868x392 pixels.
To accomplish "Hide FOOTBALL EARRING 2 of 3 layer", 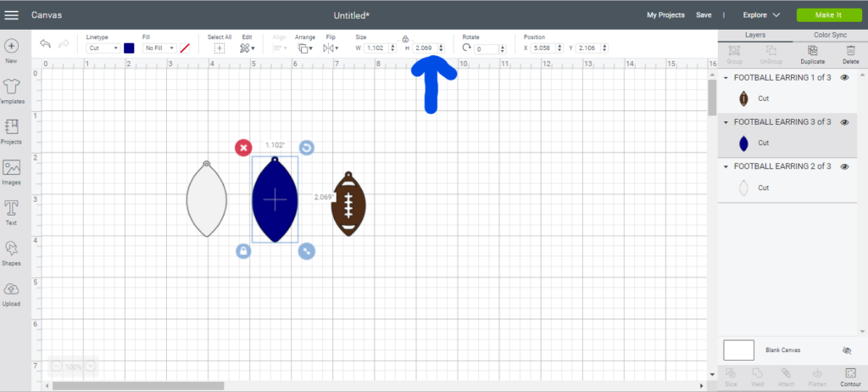I will (x=844, y=167).
